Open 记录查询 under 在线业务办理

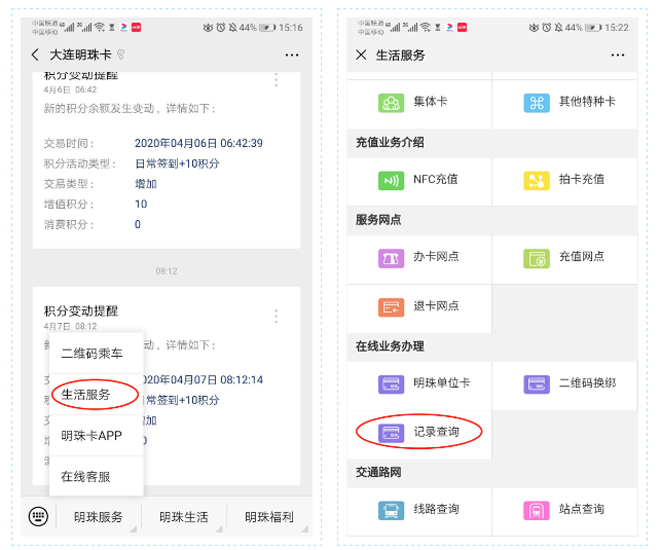click(x=420, y=433)
